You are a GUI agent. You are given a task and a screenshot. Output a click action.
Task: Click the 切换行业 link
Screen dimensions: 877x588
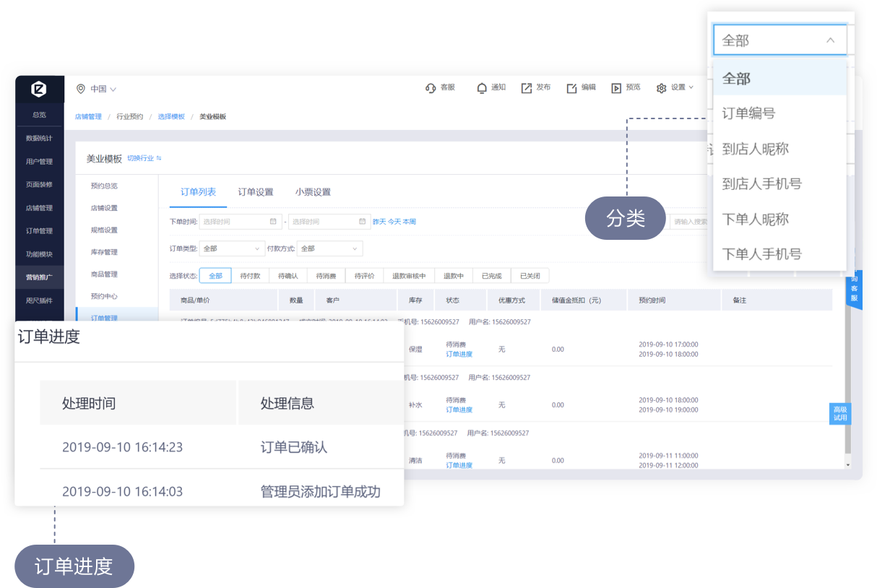(144, 158)
